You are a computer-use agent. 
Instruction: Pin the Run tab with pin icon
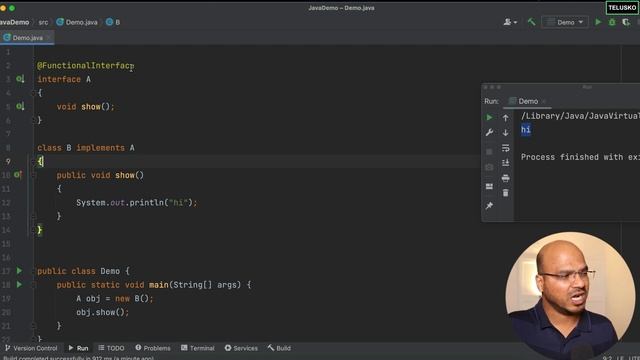tap(489, 205)
